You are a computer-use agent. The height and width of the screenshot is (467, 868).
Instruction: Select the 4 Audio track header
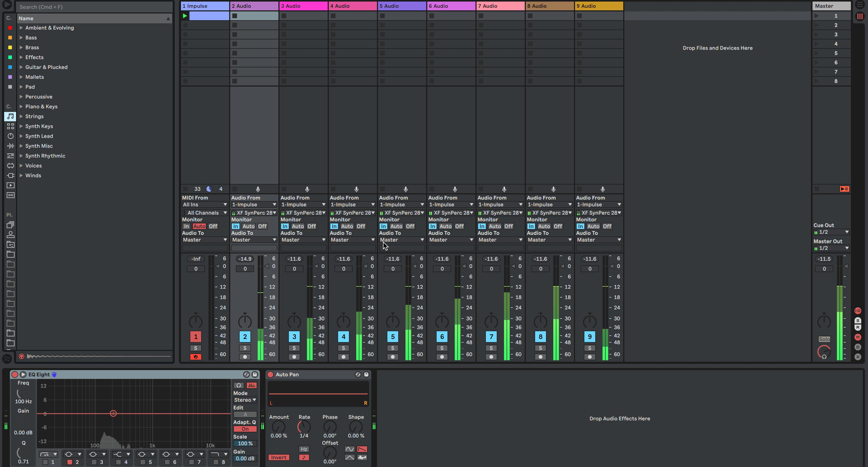[x=352, y=6]
